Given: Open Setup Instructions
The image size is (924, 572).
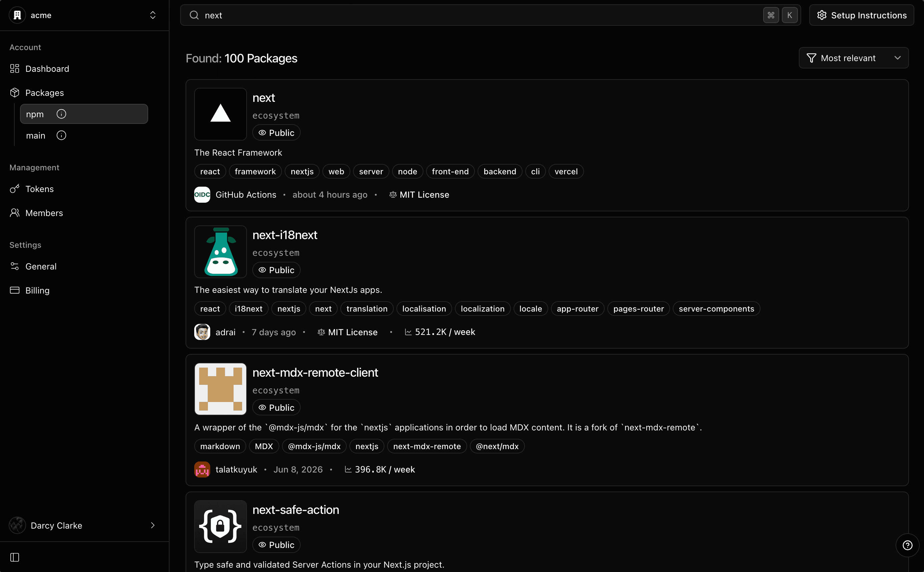Looking at the screenshot, I should click(861, 15).
